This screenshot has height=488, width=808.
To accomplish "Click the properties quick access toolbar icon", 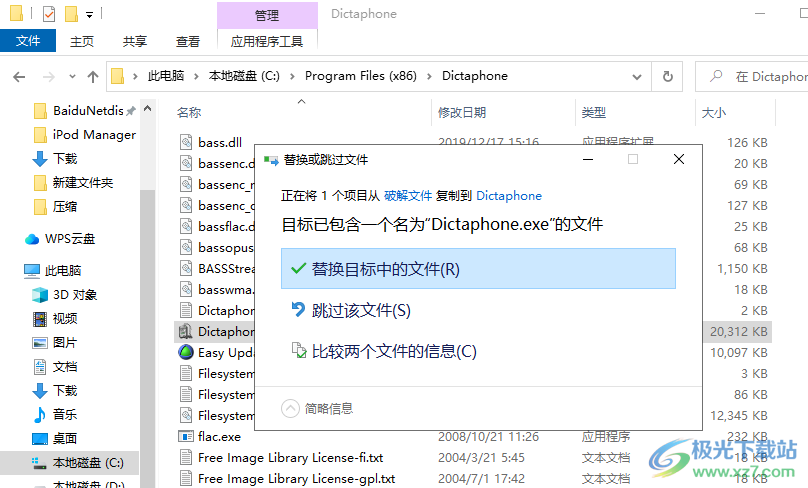I will point(49,14).
